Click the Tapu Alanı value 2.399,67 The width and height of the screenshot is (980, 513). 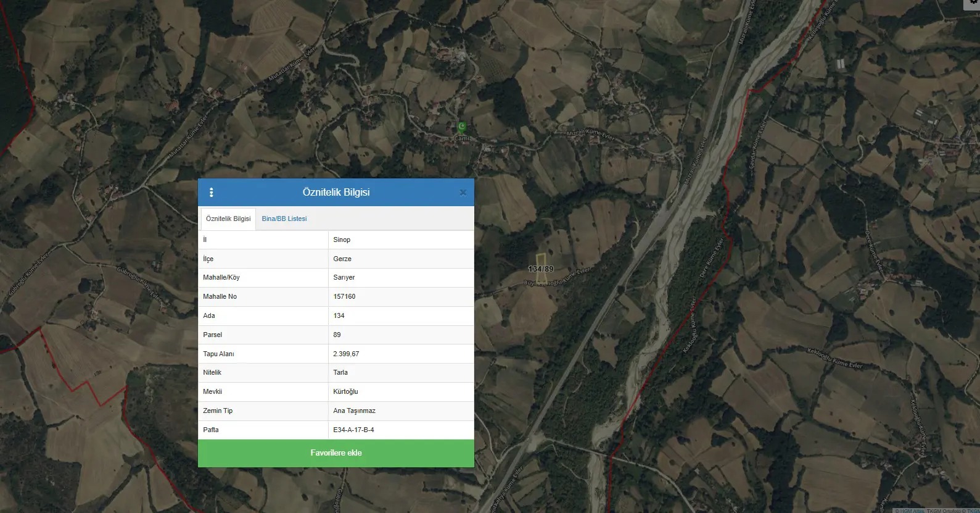point(346,354)
